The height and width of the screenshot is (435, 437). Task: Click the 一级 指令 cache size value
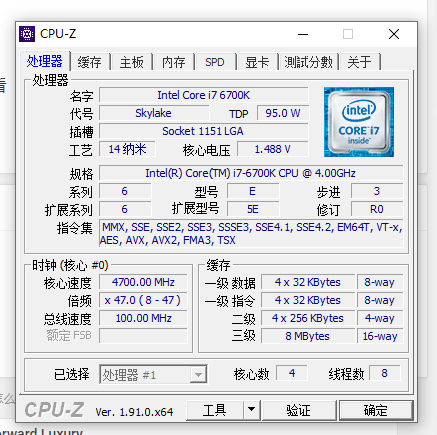308,300
